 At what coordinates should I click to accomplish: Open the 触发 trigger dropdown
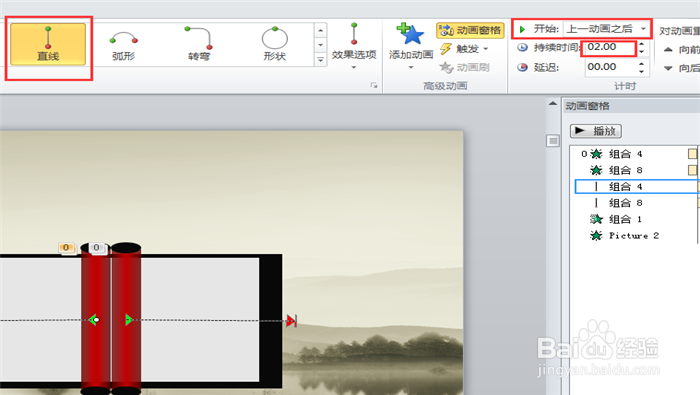click(464, 49)
